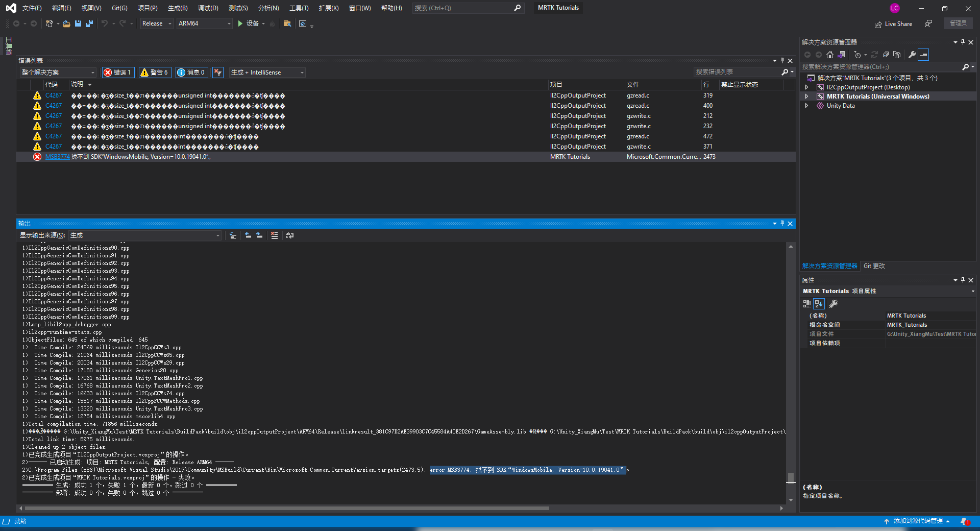Image resolution: width=980 pixels, height=531 pixels.
Task: Open the Release configuration dropdown
Action: [x=157, y=23]
